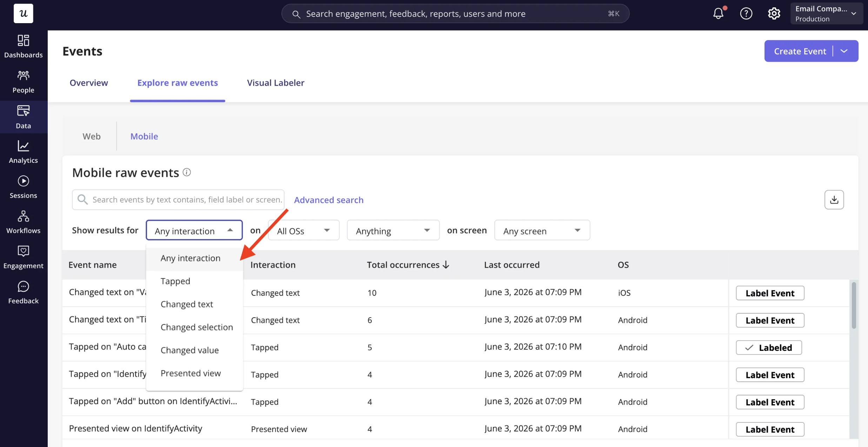Click the iOS cell in first row
This screenshot has width=868, height=447.
(x=624, y=293)
